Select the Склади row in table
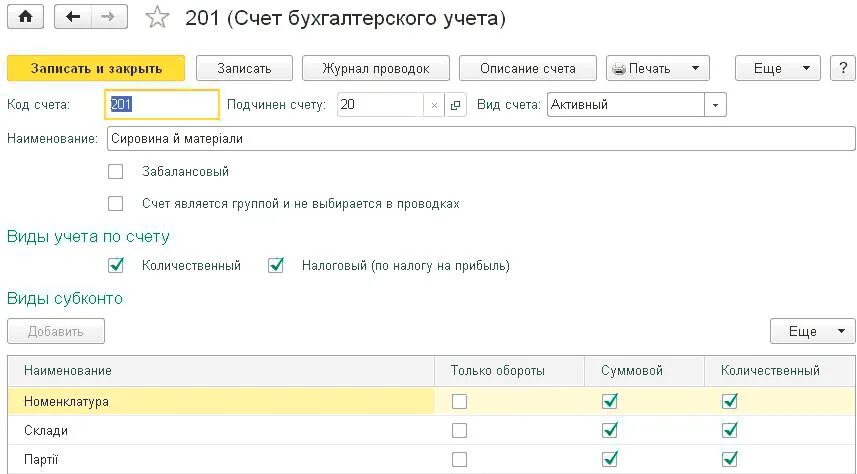The image size is (857, 474). click(220, 431)
